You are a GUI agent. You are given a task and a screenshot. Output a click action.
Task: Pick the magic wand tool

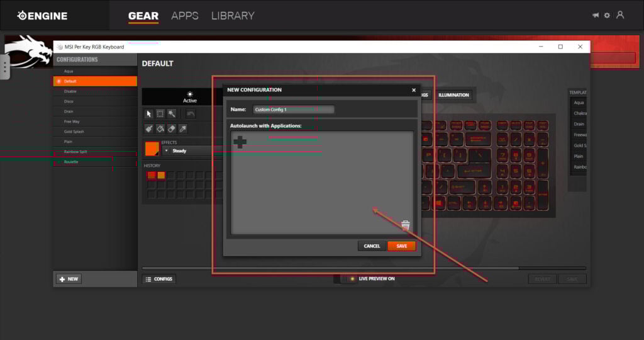(172, 114)
